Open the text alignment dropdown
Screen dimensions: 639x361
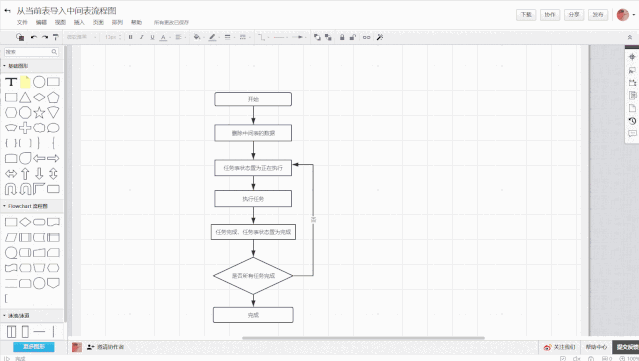(x=180, y=37)
